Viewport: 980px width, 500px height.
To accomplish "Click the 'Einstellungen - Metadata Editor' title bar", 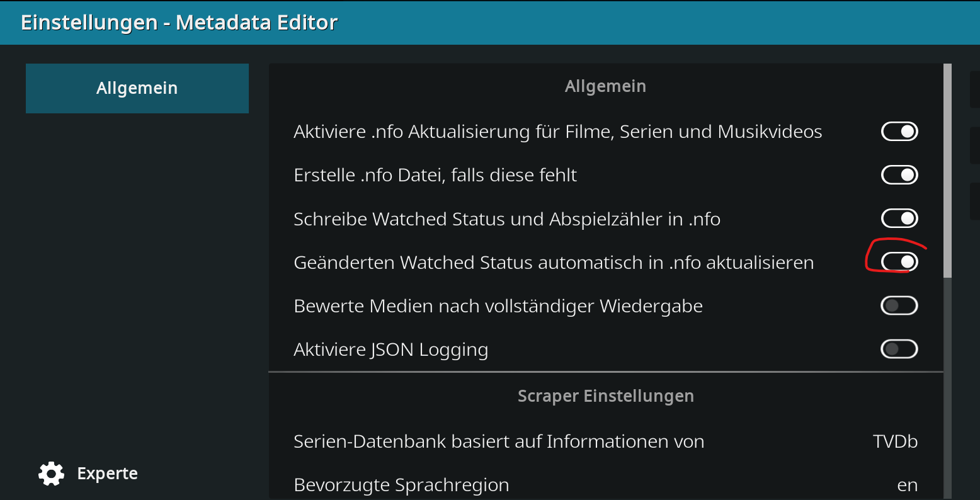I will click(x=490, y=23).
